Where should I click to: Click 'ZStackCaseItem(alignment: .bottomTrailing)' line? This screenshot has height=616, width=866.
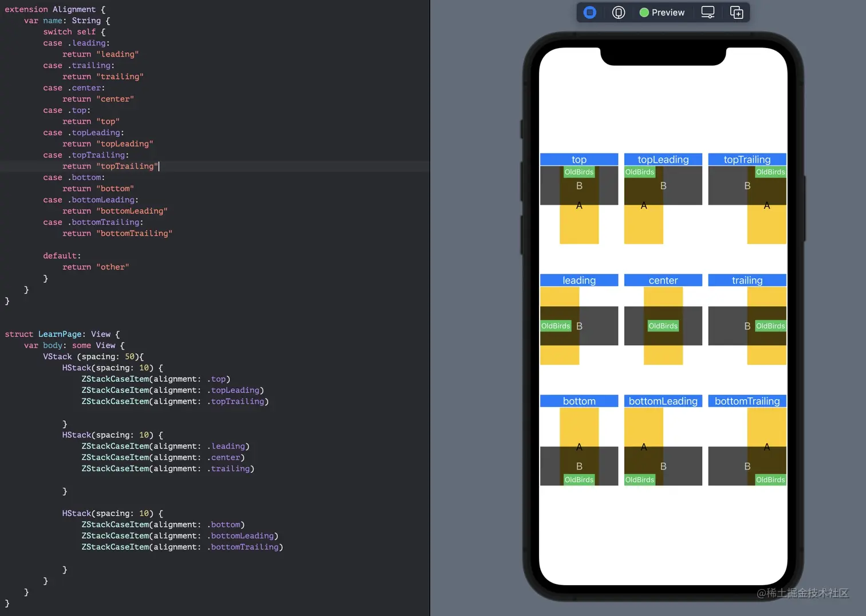coord(182,547)
